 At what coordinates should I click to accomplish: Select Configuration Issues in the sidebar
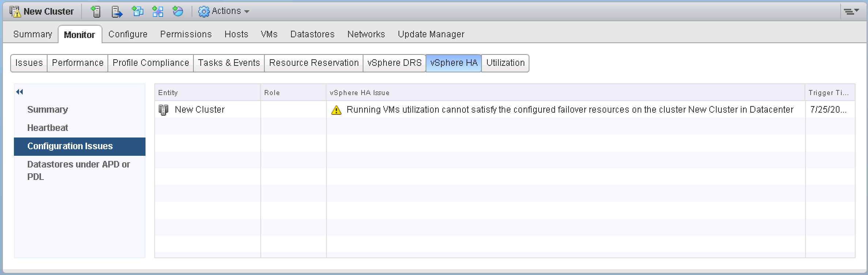80,146
